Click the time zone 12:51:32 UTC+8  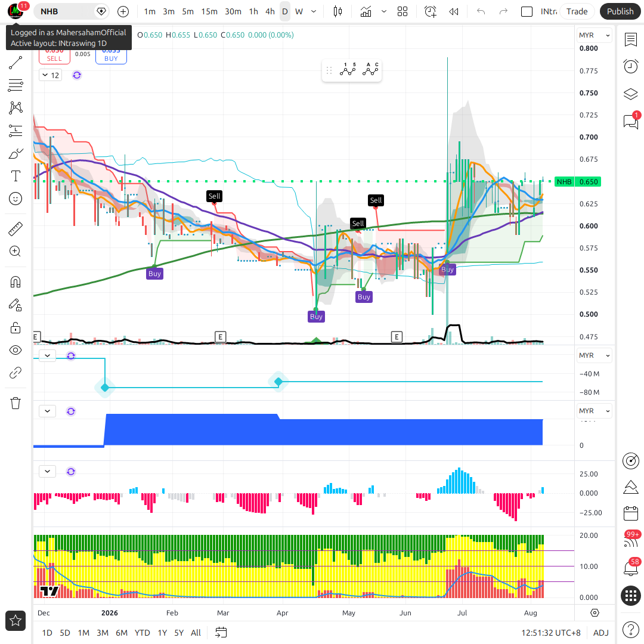551,633
